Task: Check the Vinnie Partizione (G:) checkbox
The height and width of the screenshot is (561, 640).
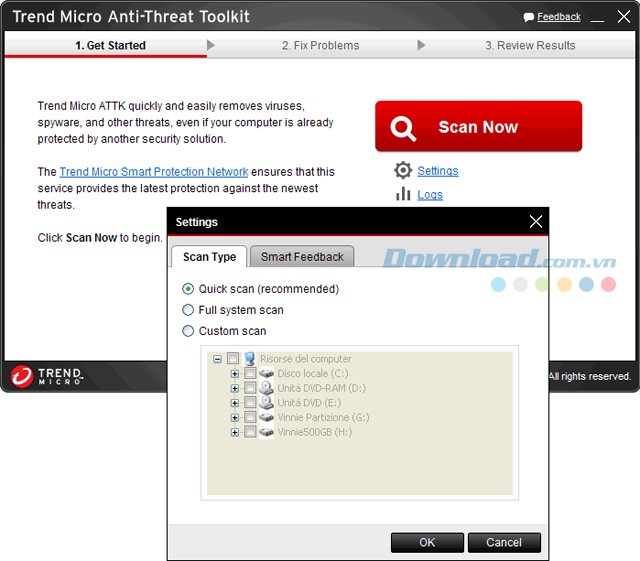Action: pos(250,417)
